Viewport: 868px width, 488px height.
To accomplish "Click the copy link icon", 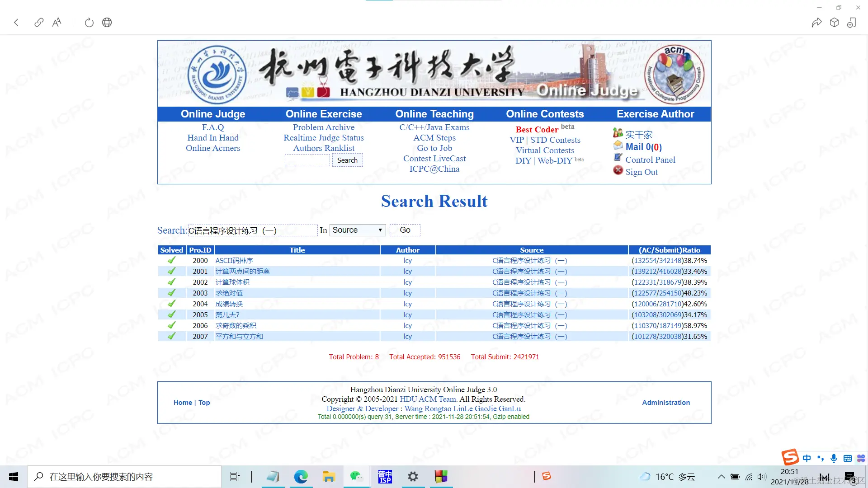I will coord(39,23).
